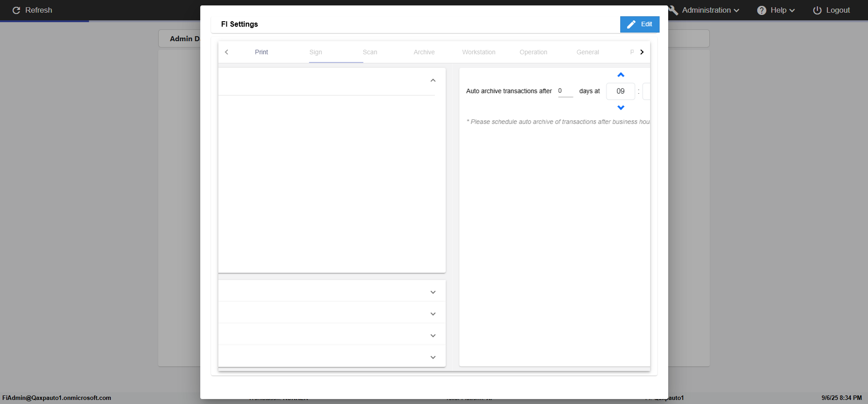Switch to the Print tab
The height and width of the screenshot is (404, 868).
click(261, 52)
